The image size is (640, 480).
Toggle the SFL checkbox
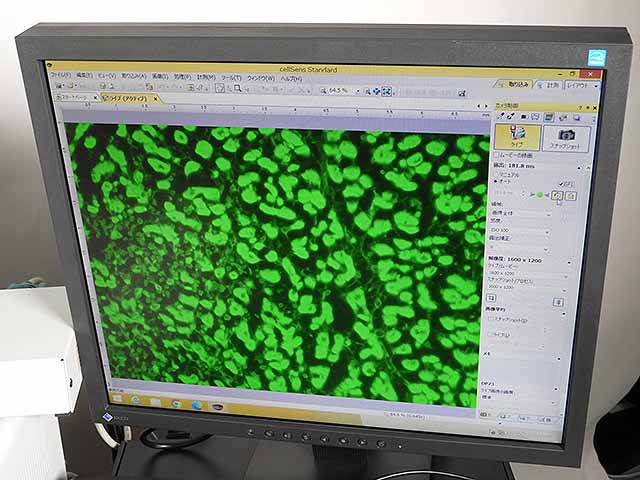click(561, 184)
